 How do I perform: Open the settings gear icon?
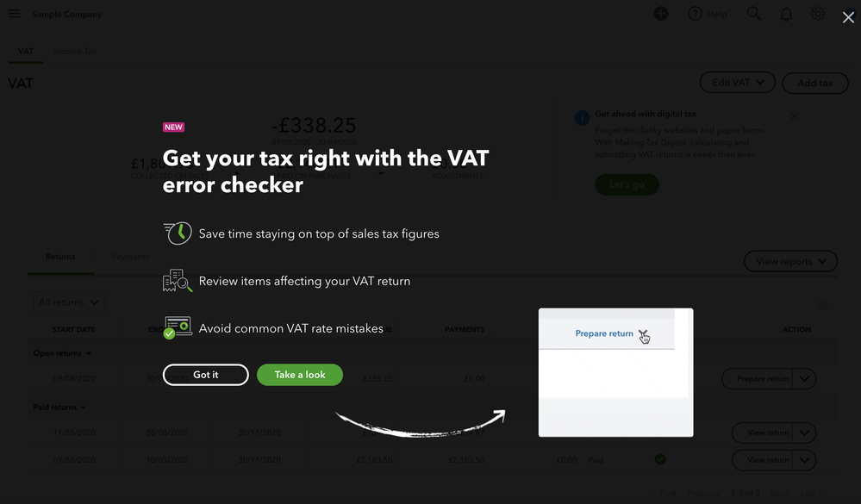coord(818,14)
